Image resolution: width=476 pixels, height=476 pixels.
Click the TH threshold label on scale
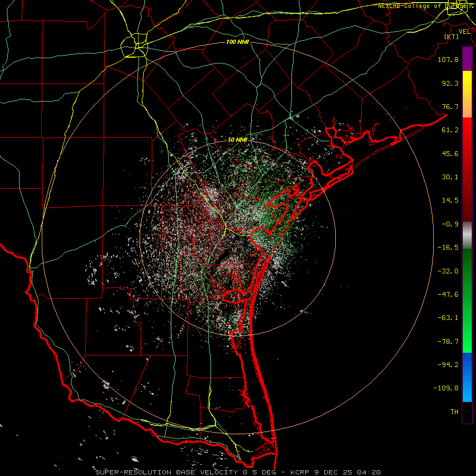[454, 412]
